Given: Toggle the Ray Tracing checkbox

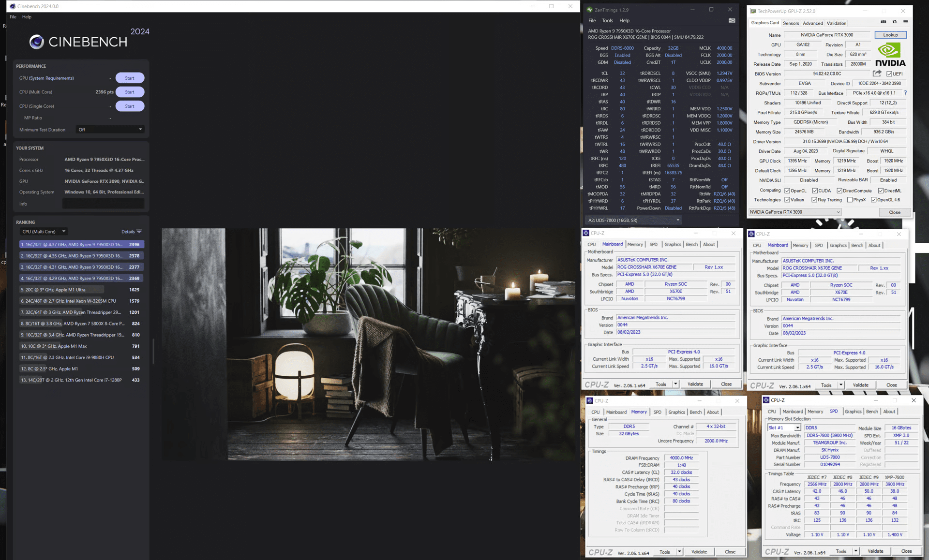Looking at the screenshot, I should click(x=814, y=200).
